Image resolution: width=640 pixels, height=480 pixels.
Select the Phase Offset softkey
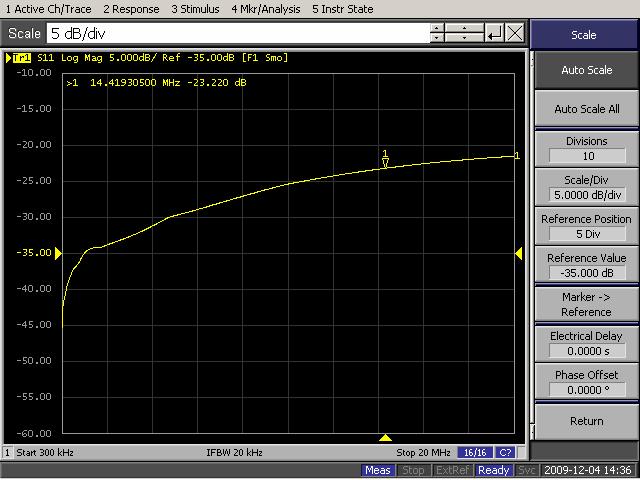coord(586,382)
